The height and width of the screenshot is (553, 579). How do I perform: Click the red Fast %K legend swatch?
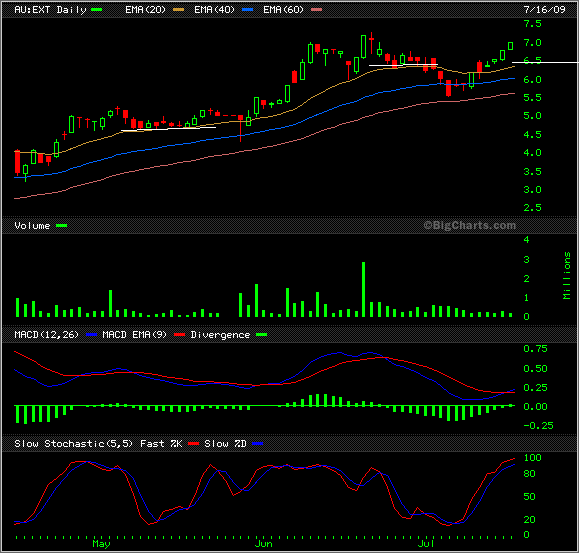point(194,444)
